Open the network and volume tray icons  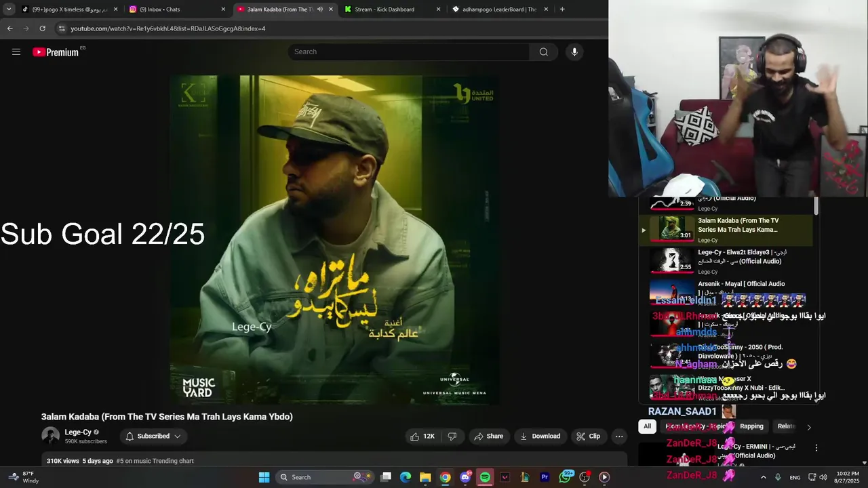[x=817, y=477]
